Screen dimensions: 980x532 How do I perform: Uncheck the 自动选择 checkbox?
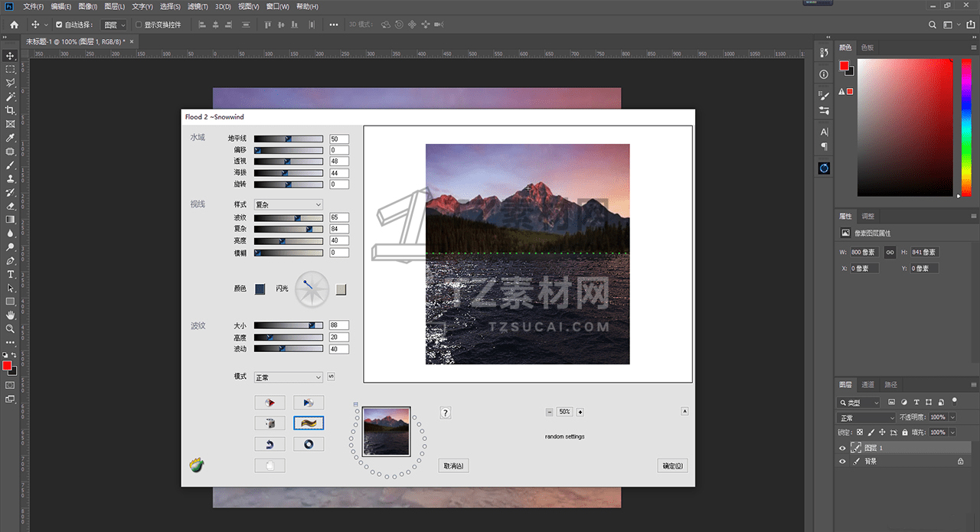tap(59, 24)
